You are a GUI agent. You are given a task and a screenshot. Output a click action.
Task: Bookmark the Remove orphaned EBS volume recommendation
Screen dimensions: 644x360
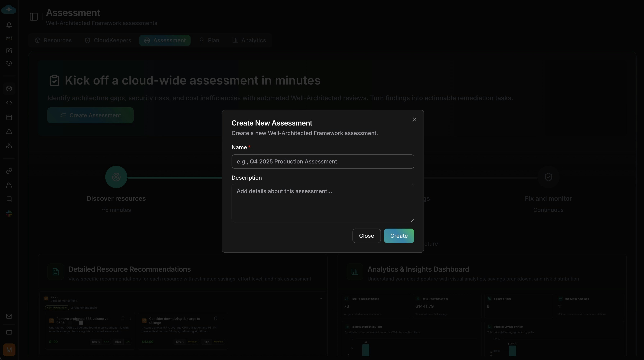123,318
